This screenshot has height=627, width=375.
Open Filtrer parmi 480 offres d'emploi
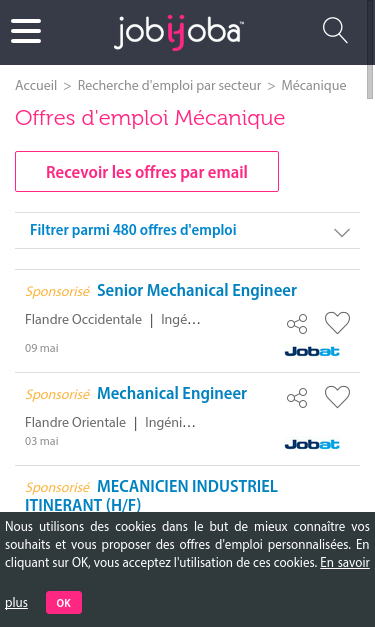pyautogui.click(x=133, y=230)
